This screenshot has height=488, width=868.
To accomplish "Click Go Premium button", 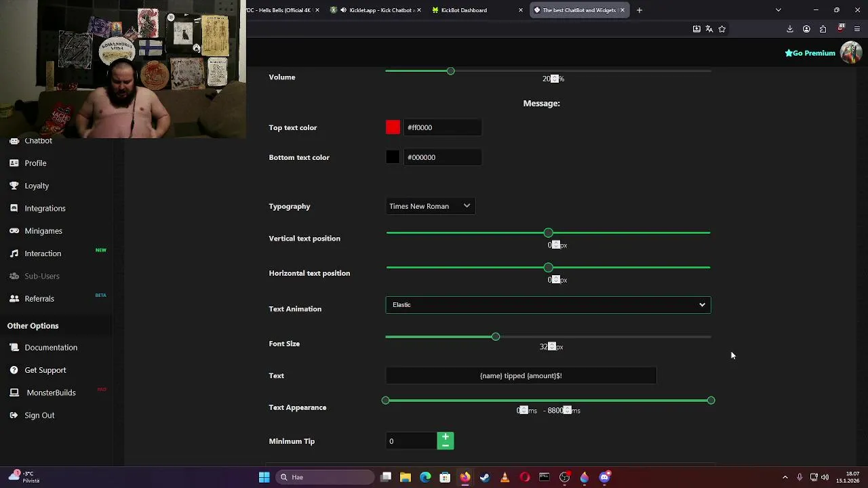I will tap(810, 53).
